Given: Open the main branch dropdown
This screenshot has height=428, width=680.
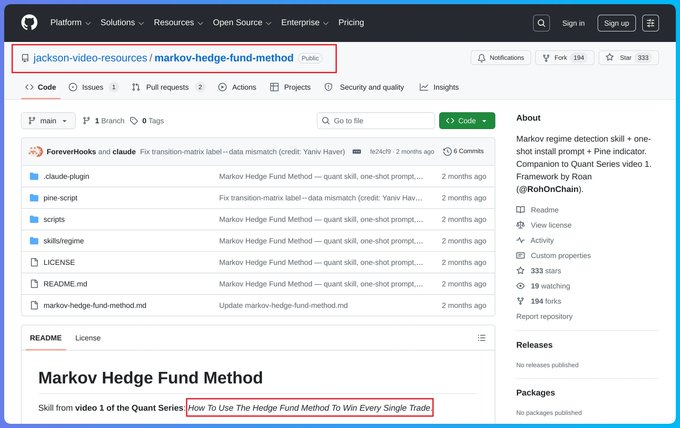Looking at the screenshot, I should point(48,121).
